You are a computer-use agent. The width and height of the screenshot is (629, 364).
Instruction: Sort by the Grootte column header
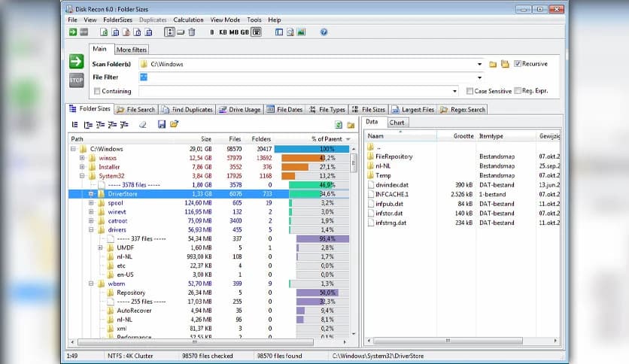pyautogui.click(x=456, y=136)
